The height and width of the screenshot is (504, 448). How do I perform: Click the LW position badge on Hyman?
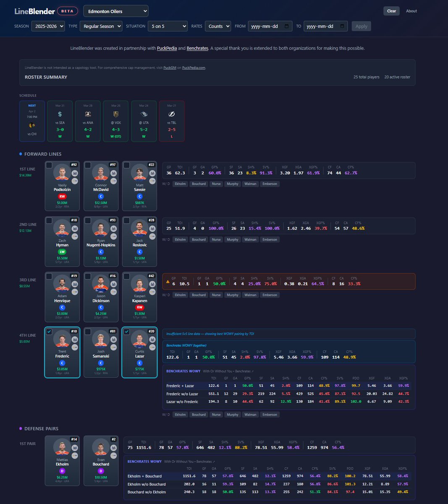(62, 252)
